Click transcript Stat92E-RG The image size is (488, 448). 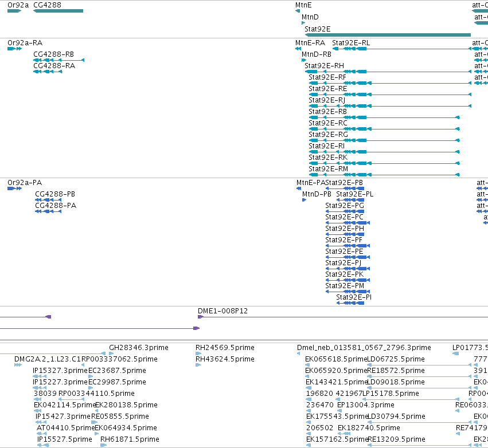tap(329, 135)
